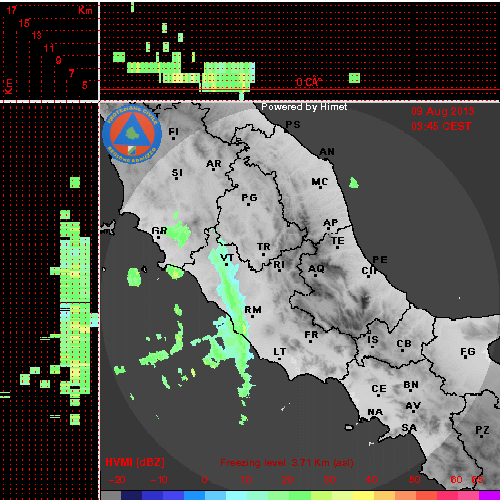Click the date '09 Aug 2013'
Viewport: 500px width, 500px height.
443,111
